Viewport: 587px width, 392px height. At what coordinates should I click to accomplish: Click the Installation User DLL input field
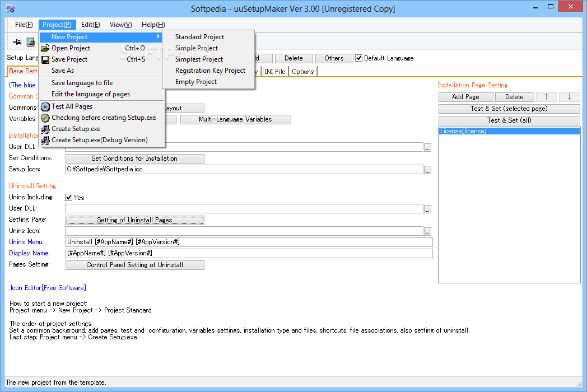pyautogui.click(x=294, y=147)
